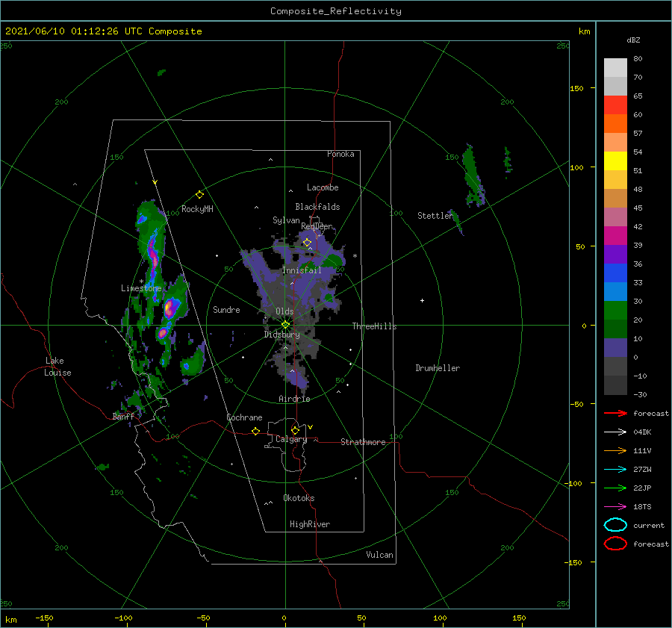Screen dimensions: 672x628
Task: Click the RedDeer city label
Action: 317,226
